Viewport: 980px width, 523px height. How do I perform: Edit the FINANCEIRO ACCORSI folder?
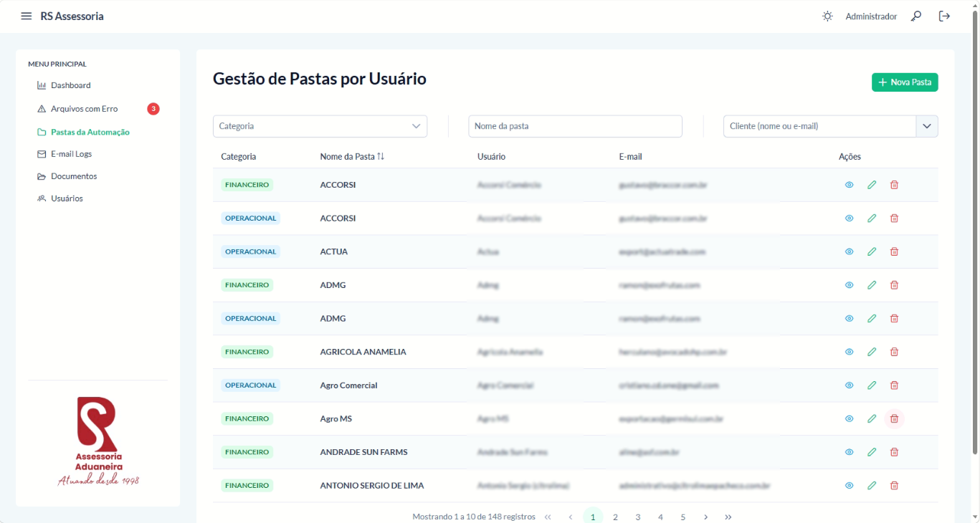872,185
